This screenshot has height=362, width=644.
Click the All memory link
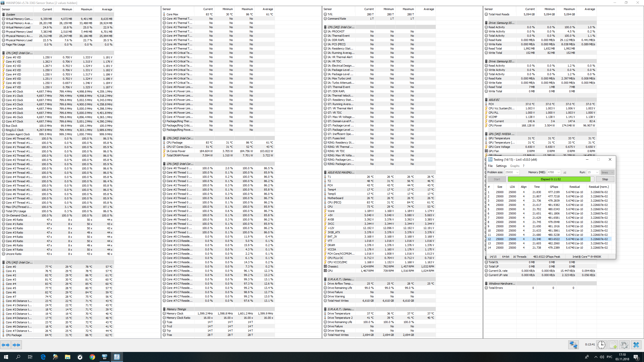[565, 173]
